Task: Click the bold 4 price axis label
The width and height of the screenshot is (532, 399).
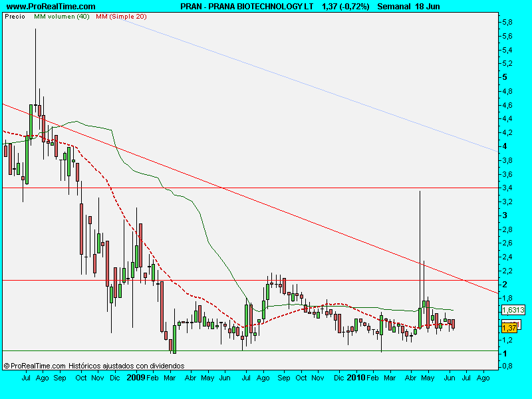Action: tap(505, 146)
